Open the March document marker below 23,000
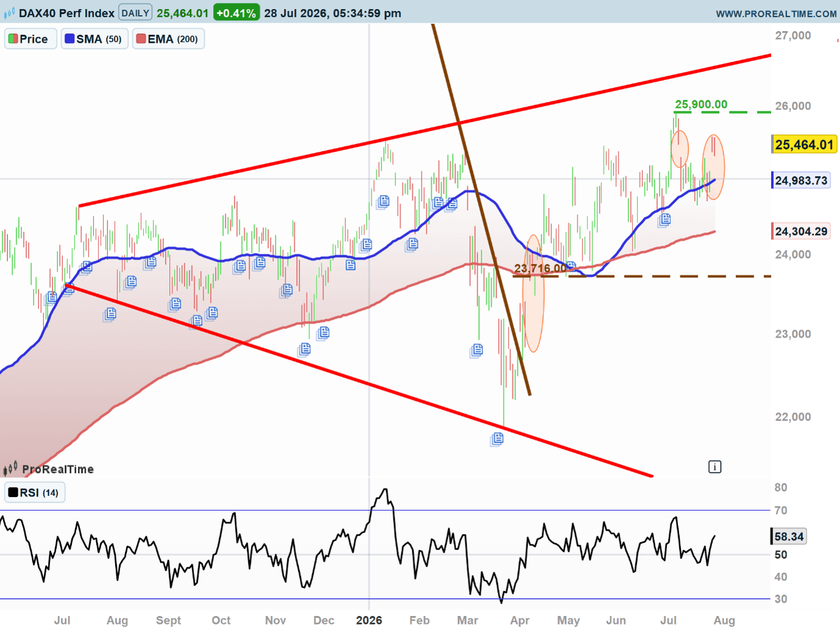The height and width of the screenshot is (630, 840). click(476, 350)
